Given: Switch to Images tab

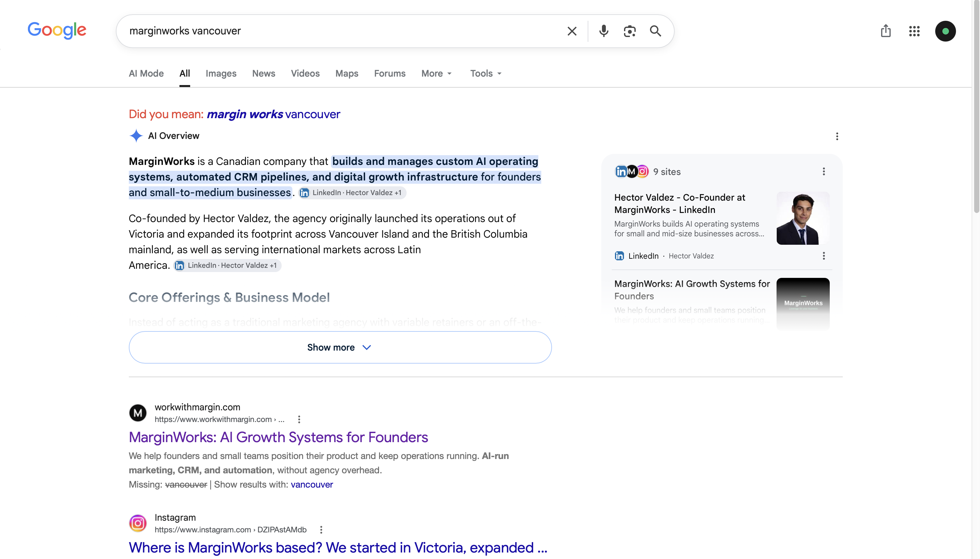Looking at the screenshot, I should coord(221,73).
